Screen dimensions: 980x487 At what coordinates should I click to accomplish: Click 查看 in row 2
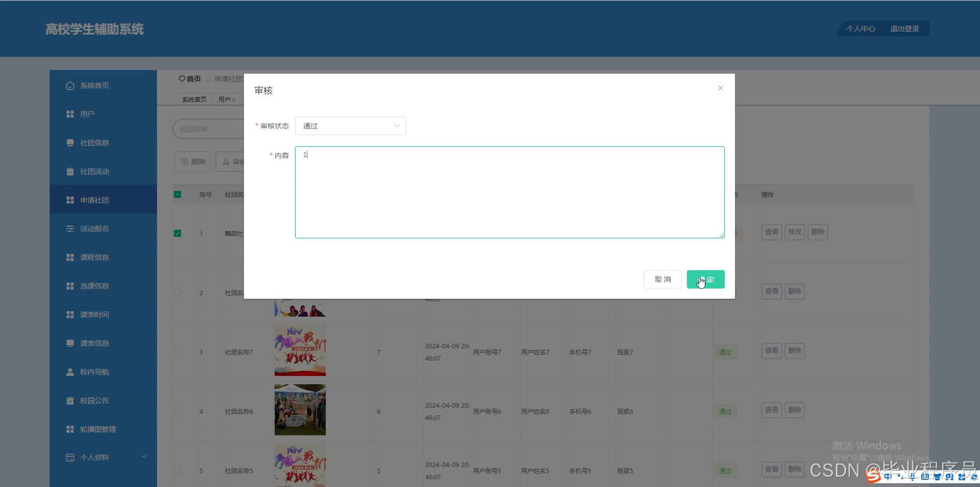pos(771,292)
